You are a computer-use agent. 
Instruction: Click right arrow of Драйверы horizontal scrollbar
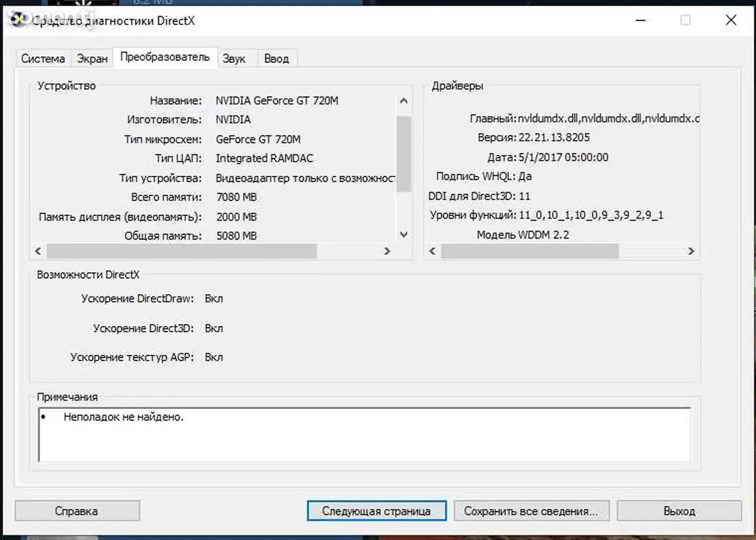[691, 251]
